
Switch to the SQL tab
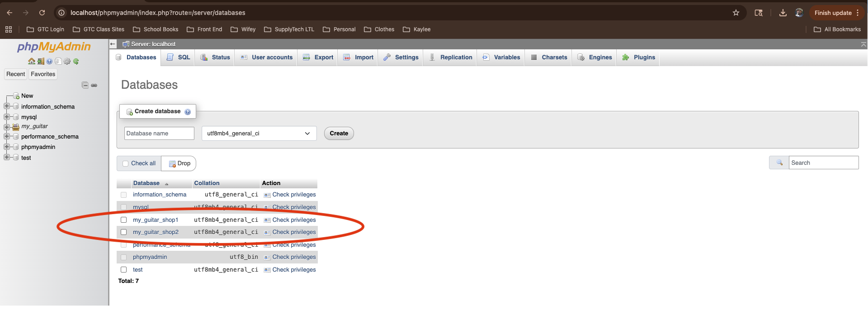(179, 57)
